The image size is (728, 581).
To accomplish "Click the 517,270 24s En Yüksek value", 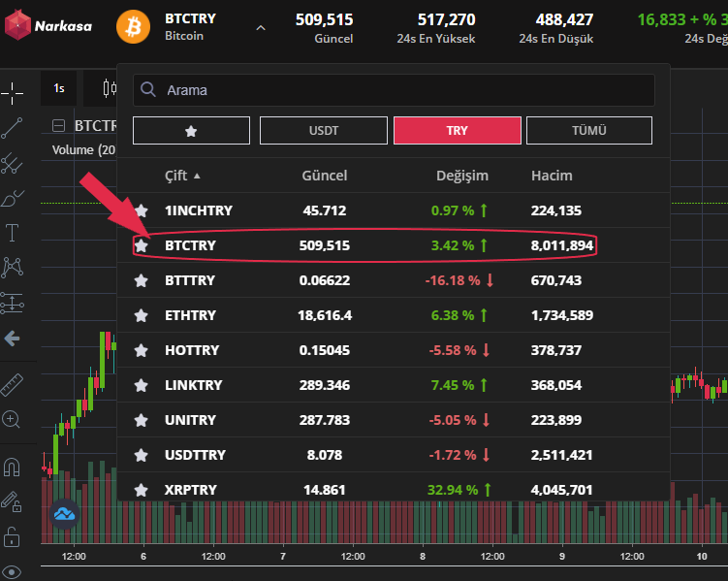I will 446,19.
